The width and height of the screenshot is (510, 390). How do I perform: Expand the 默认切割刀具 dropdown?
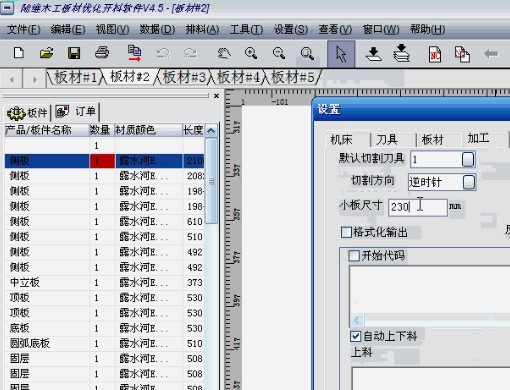coord(468,160)
